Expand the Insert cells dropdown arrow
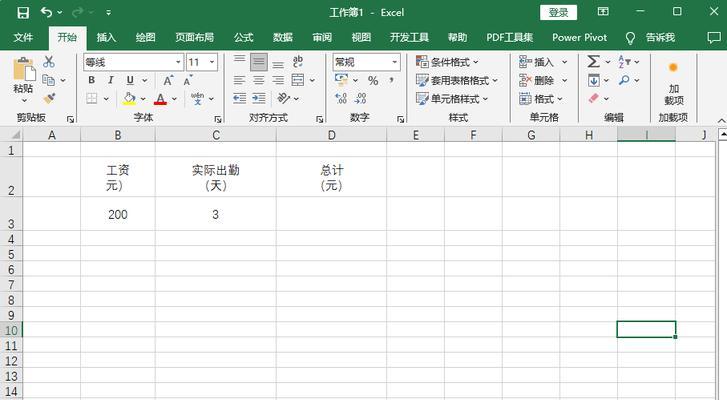 [564, 62]
